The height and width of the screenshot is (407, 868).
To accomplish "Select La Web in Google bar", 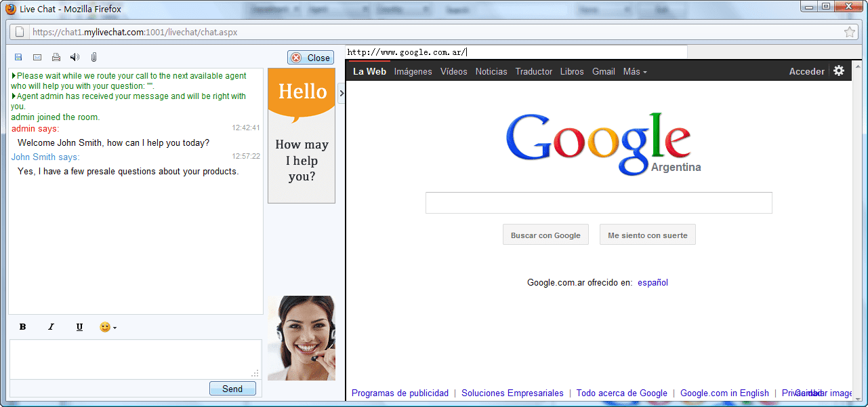I will [x=369, y=71].
